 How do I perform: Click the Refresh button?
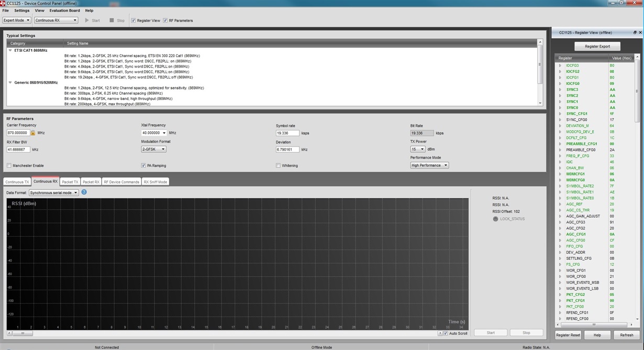click(x=626, y=335)
